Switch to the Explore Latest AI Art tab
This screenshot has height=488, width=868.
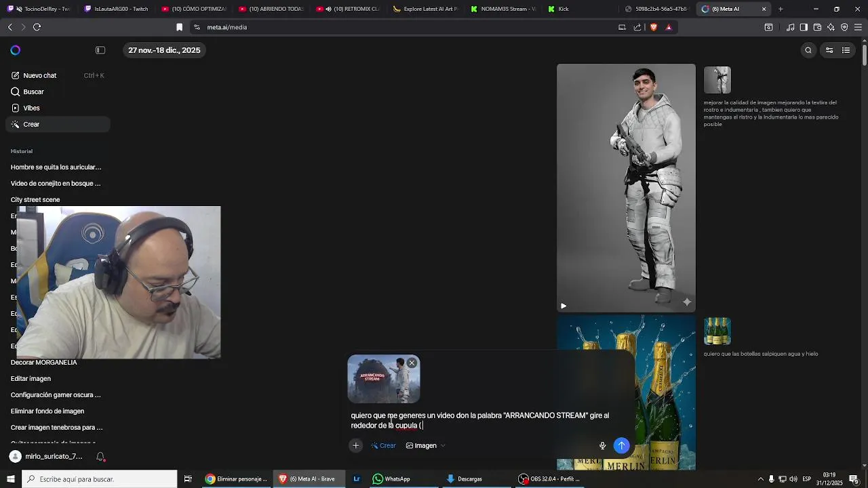click(x=427, y=9)
